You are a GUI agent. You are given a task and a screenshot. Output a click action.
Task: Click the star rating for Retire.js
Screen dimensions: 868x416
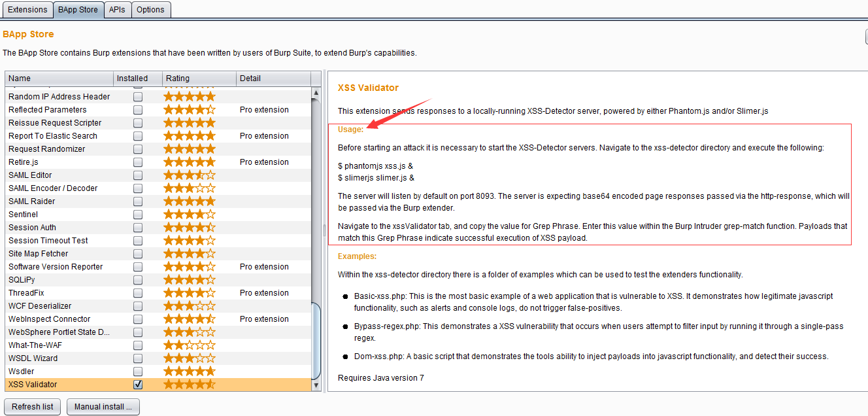click(x=189, y=162)
